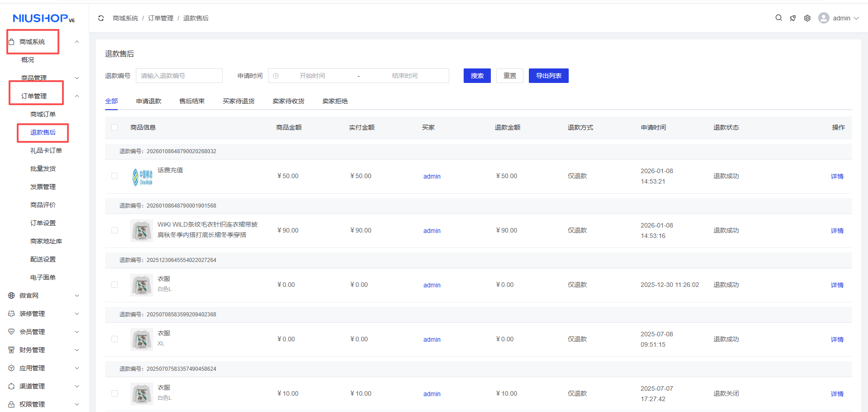Open 详情 link for 话费充值 refund
The width and height of the screenshot is (868, 412).
pos(837,176)
